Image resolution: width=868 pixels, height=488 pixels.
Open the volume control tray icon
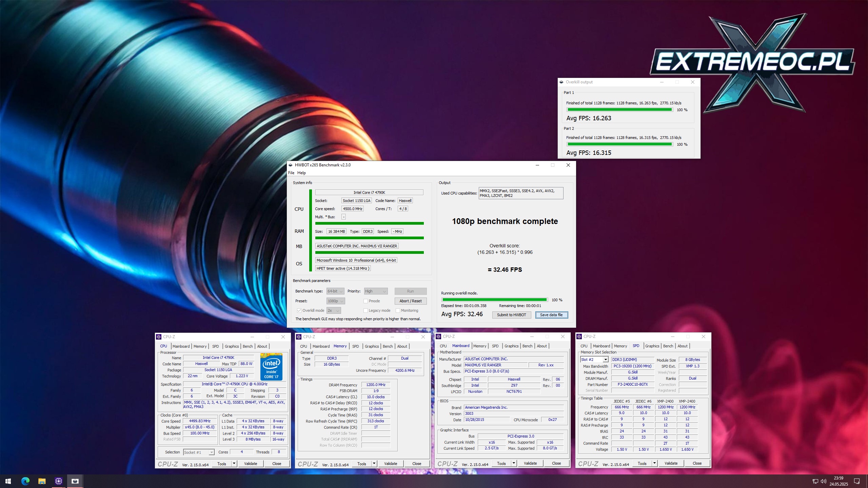pos(823,481)
